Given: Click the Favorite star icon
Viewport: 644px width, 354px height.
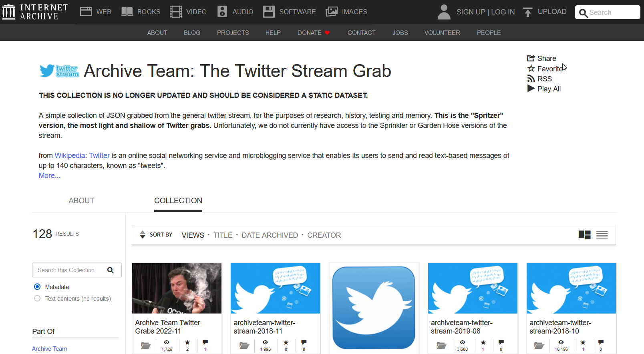Looking at the screenshot, I should [x=531, y=69].
